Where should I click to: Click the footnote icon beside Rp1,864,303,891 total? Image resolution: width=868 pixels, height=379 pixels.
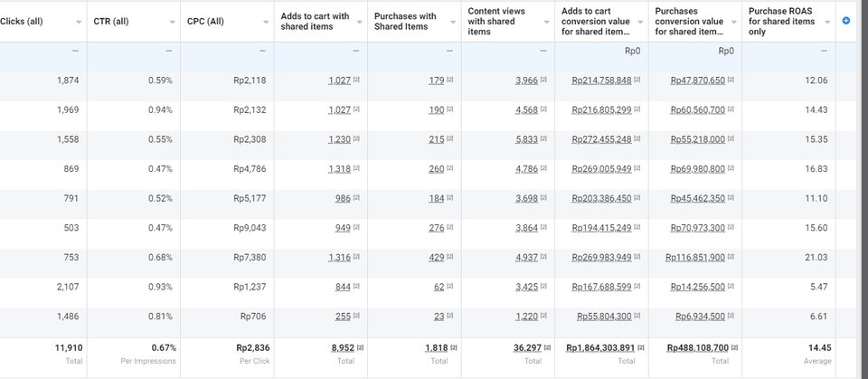coord(641,347)
